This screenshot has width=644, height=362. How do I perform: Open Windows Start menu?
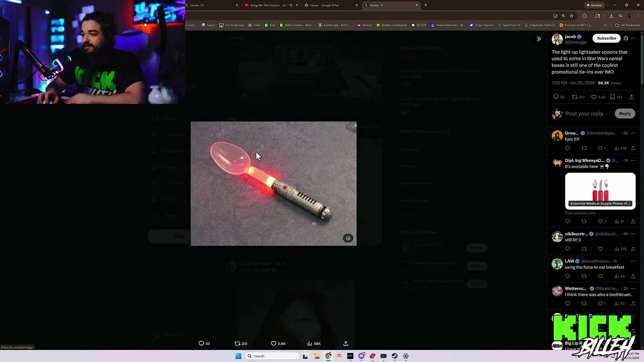pos(238,356)
